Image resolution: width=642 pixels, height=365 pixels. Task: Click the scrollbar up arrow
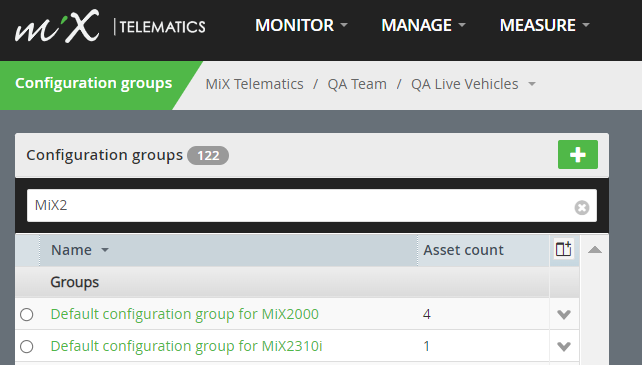coord(595,250)
